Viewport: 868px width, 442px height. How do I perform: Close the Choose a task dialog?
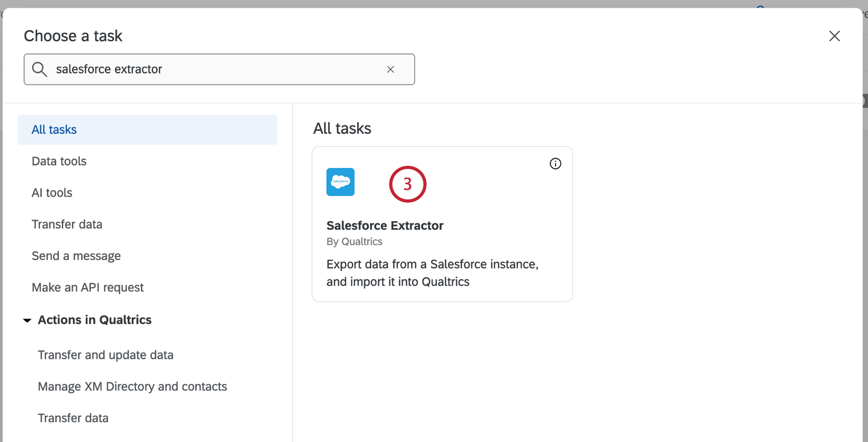tap(834, 36)
